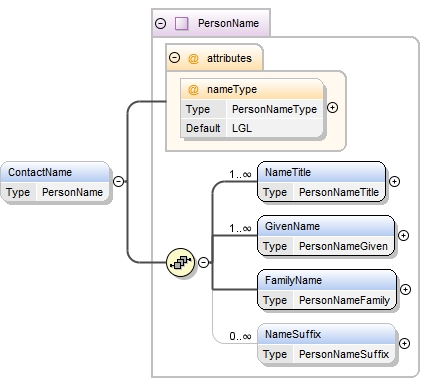The image size is (421, 379).
Task: Expand the FamilyName element
Action: point(405,289)
